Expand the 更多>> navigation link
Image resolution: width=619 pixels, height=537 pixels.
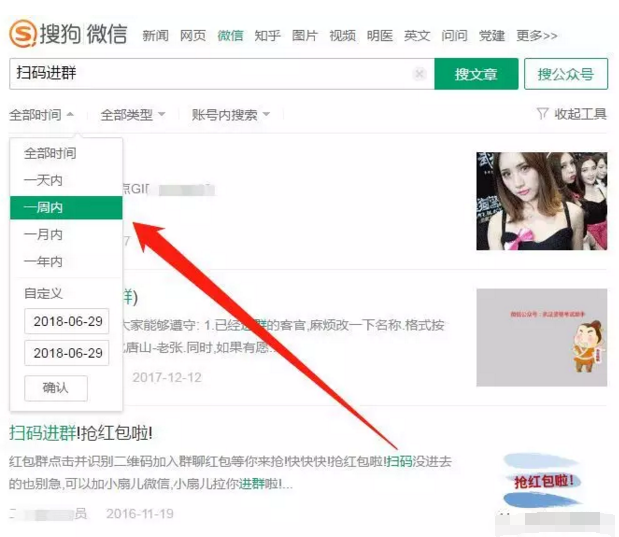click(x=536, y=36)
